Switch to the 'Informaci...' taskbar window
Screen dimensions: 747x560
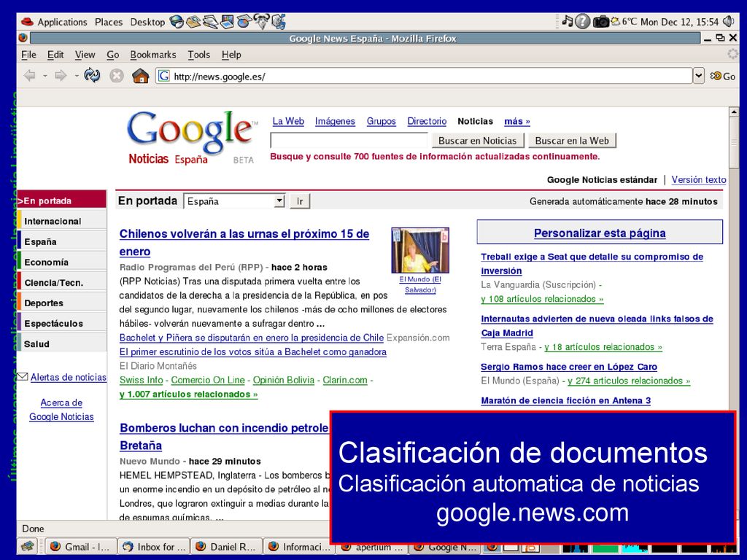click(x=299, y=547)
